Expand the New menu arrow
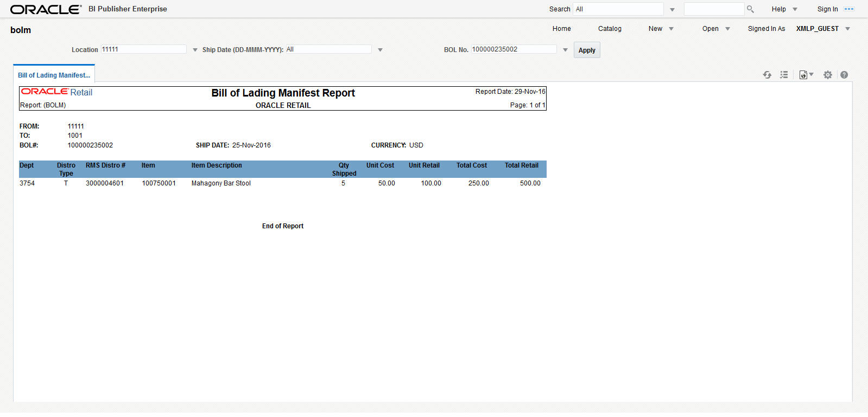The height and width of the screenshot is (417, 868). pos(671,29)
